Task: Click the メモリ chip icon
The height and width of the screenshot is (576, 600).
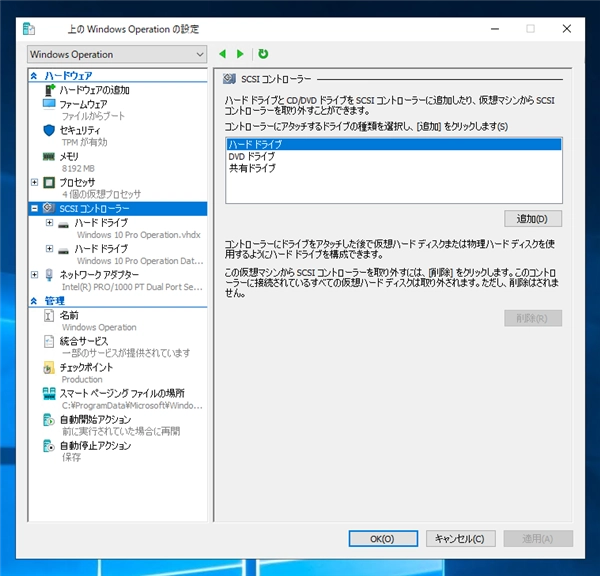Action: 49,156
